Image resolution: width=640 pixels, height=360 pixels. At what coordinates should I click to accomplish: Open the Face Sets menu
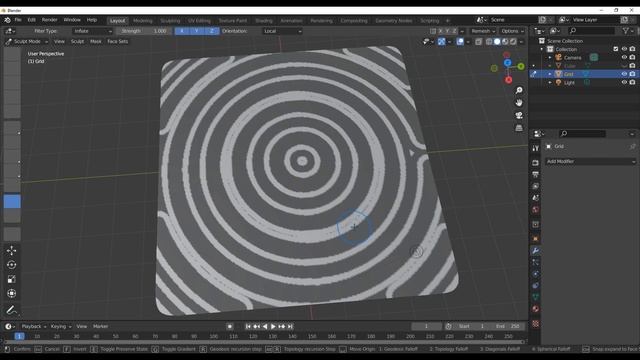pos(118,42)
